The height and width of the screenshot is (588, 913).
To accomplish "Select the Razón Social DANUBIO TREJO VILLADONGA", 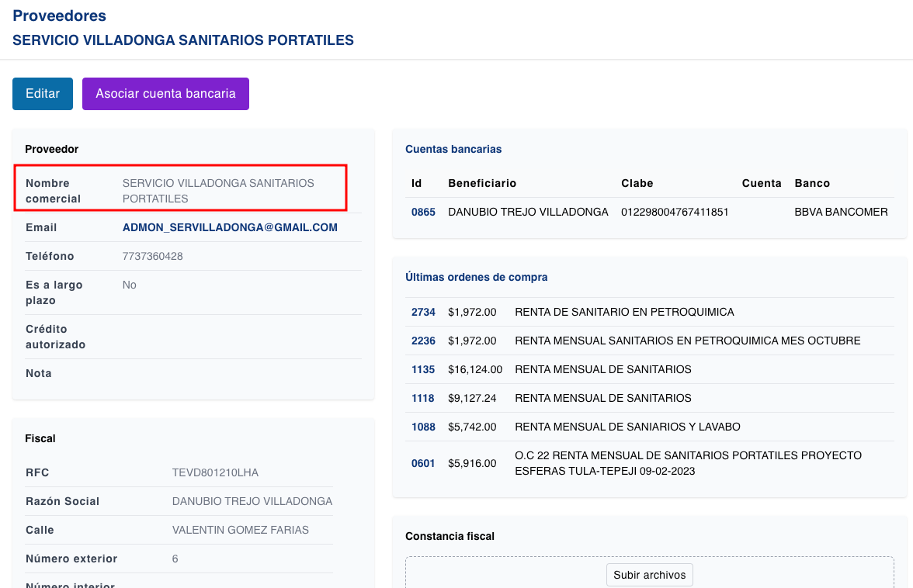I will pos(252,501).
